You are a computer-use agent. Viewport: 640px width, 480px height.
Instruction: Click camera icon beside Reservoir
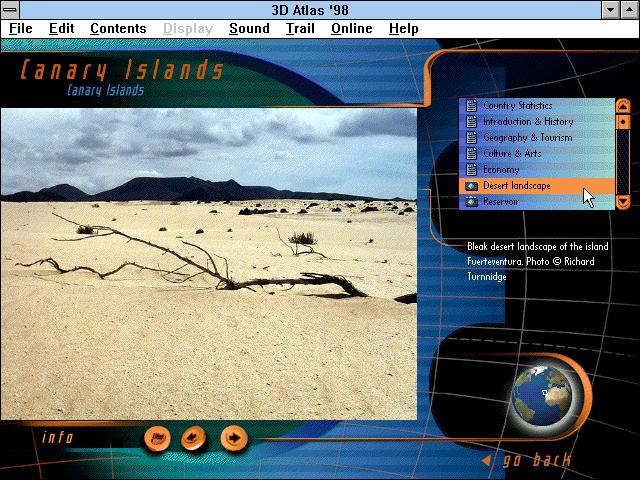pyautogui.click(x=471, y=202)
